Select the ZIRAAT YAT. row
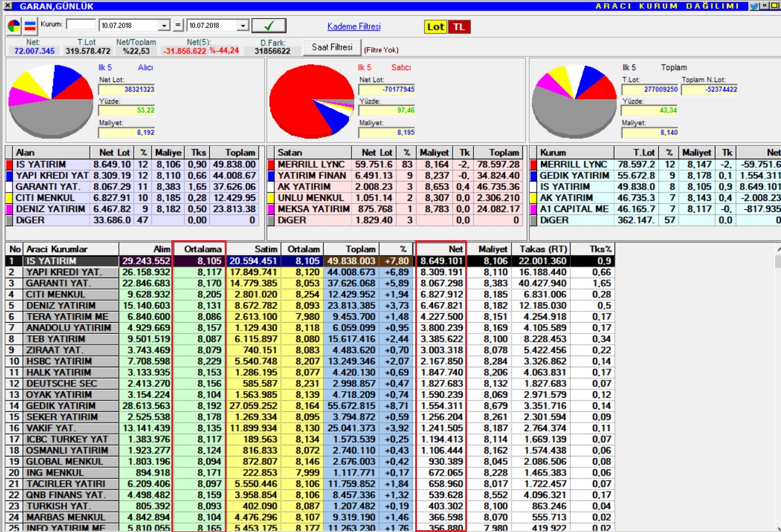The width and height of the screenshot is (781, 532). (x=310, y=350)
